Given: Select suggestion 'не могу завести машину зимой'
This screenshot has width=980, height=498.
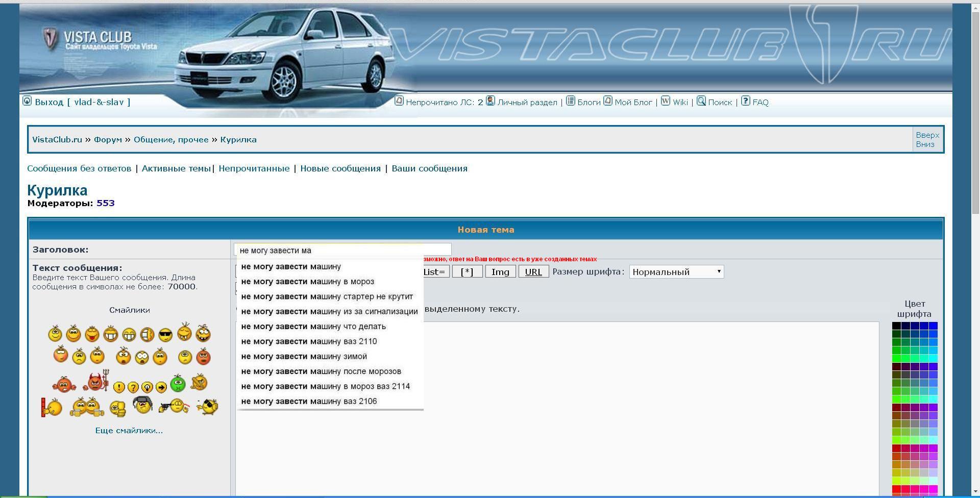Looking at the screenshot, I should 304,357.
